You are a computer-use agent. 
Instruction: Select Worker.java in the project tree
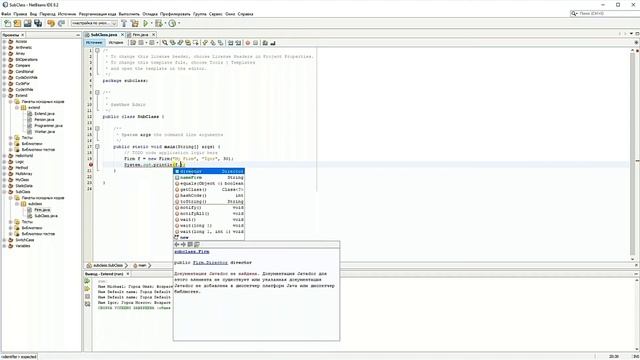click(44, 132)
